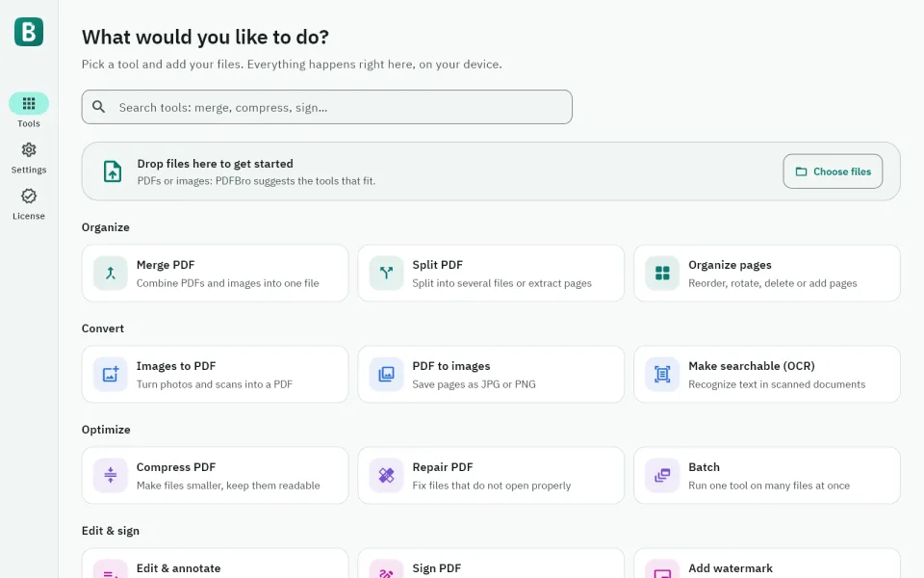This screenshot has width=924, height=578.
Task: Click 'Recognize text in scanned documents' text
Action: click(777, 384)
